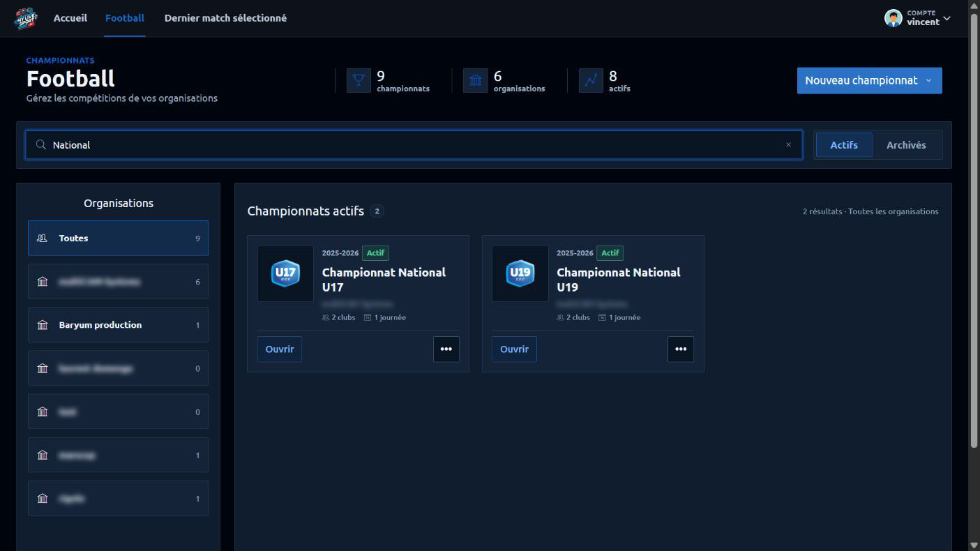980x551 pixels.
Task: Select the Football nav tab
Action: coord(125,18)
